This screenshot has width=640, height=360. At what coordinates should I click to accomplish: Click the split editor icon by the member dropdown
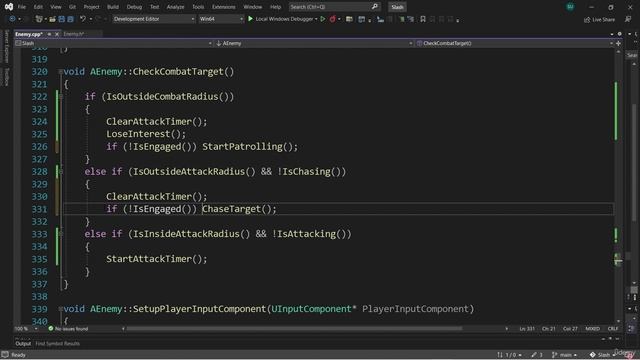[618, 43]
